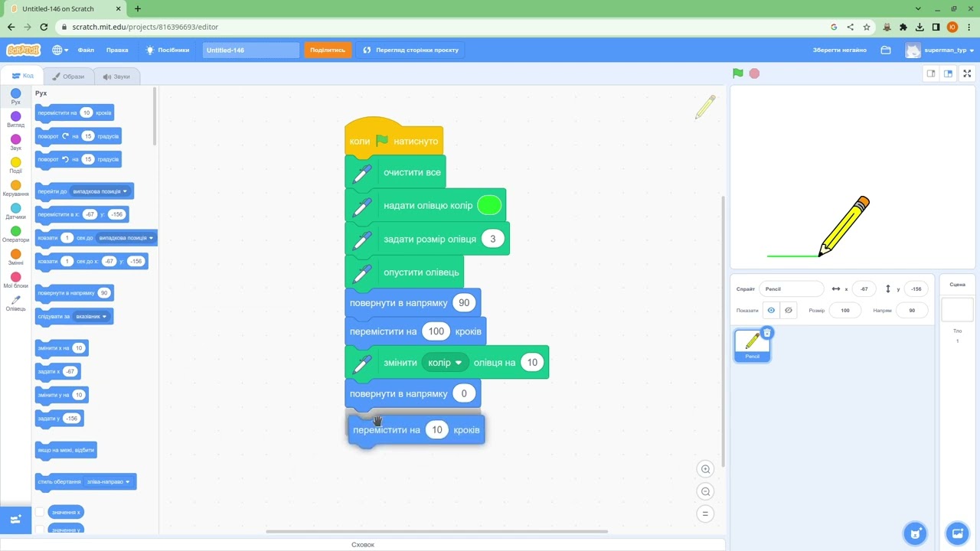This screenshot has height=551, width=980.
Task: Switch to the Код tab
Action: 22,76
